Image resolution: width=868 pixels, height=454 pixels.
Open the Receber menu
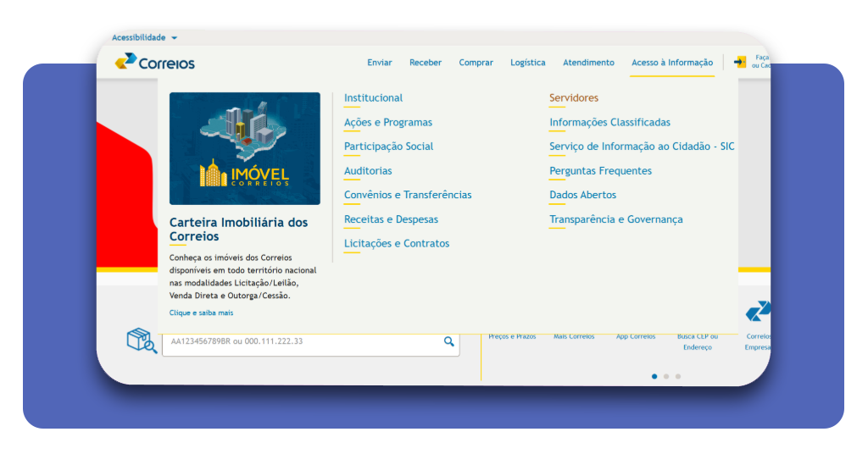coord(426,63)
